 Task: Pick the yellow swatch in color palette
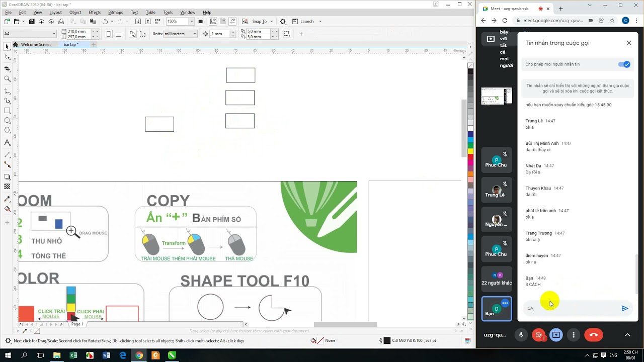[x=470, y=151]
